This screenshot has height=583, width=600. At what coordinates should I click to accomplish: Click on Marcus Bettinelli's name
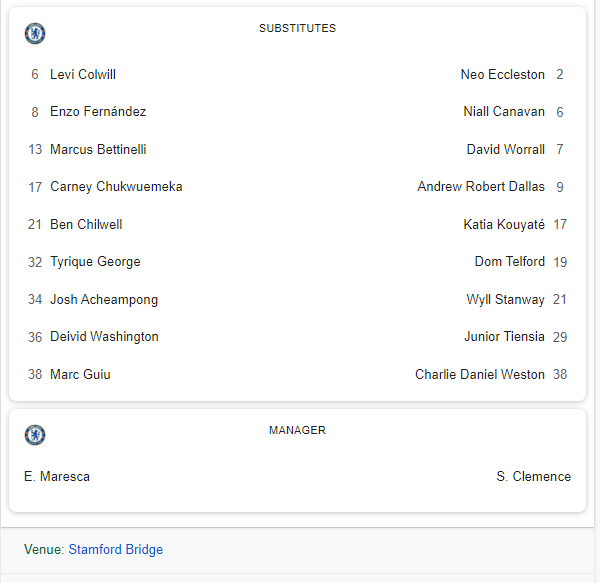pyautogui.click(x=98, y=150)
